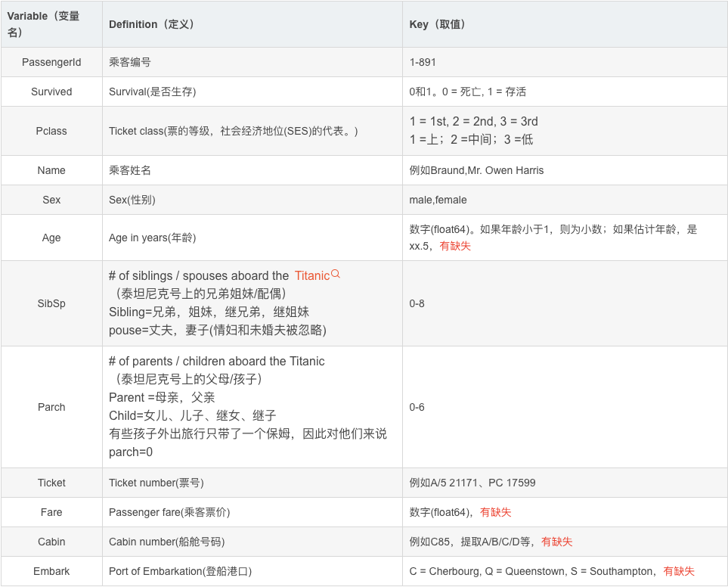Click the Sex variable cell
Viewport: 728px width, 587px height.
pyautogui.click(x=51, y=200)
